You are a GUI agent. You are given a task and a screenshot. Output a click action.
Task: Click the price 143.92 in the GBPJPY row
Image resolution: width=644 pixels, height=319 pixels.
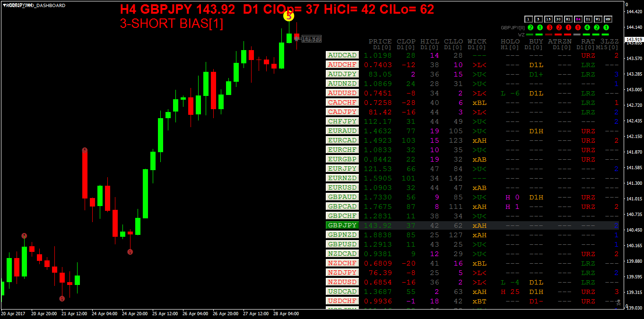[x=378, y=225]
